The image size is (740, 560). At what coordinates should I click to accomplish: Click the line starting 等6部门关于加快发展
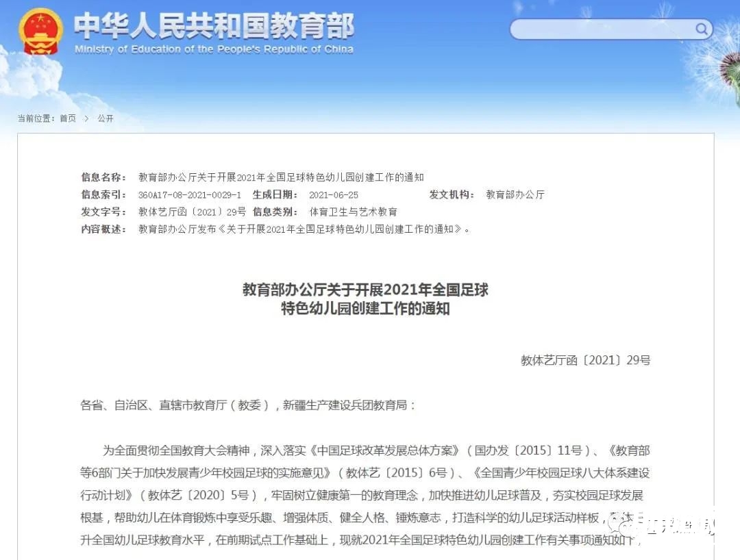pyautogui.click(x=365, y=473)
